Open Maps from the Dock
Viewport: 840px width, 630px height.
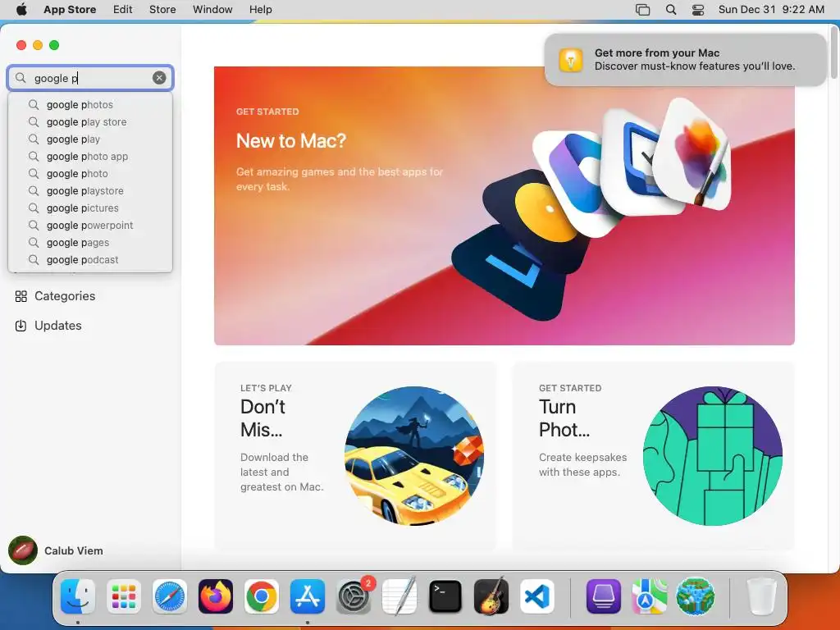650,596
